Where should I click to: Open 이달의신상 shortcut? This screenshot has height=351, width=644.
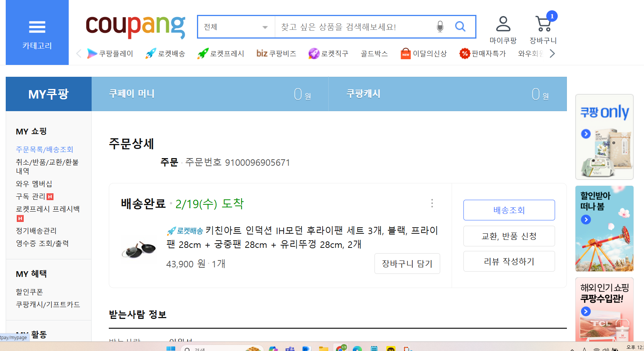[424, 53]
